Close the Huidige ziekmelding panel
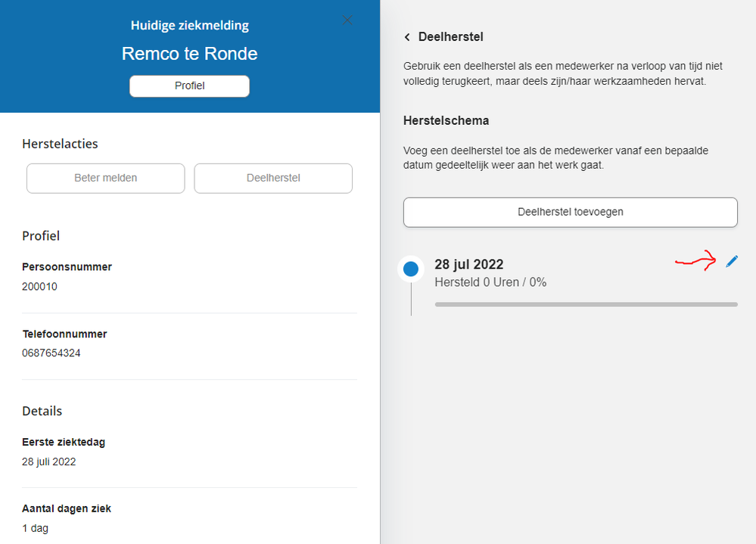The width and height of the screenshot is (756, 544). tap(347, 20)
